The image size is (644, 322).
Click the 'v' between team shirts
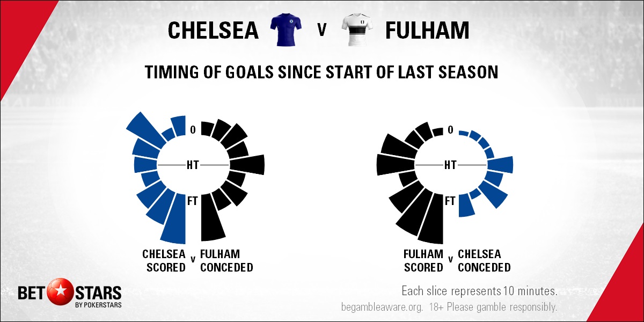322,31
